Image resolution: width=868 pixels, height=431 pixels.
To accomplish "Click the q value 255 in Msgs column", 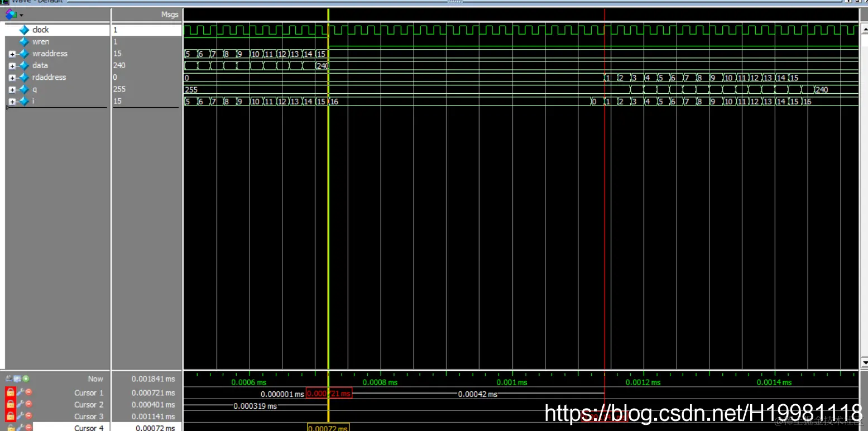I will point(119,89).
